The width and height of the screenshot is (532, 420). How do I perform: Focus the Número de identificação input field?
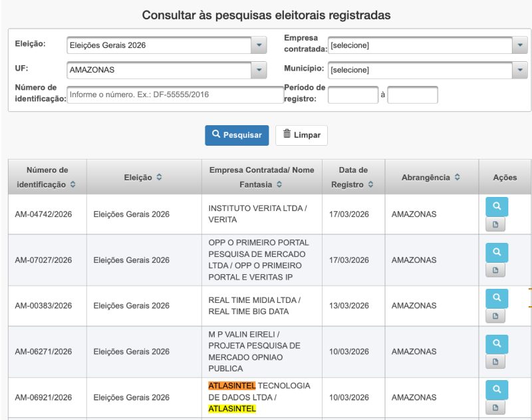[x=176, y=95]
